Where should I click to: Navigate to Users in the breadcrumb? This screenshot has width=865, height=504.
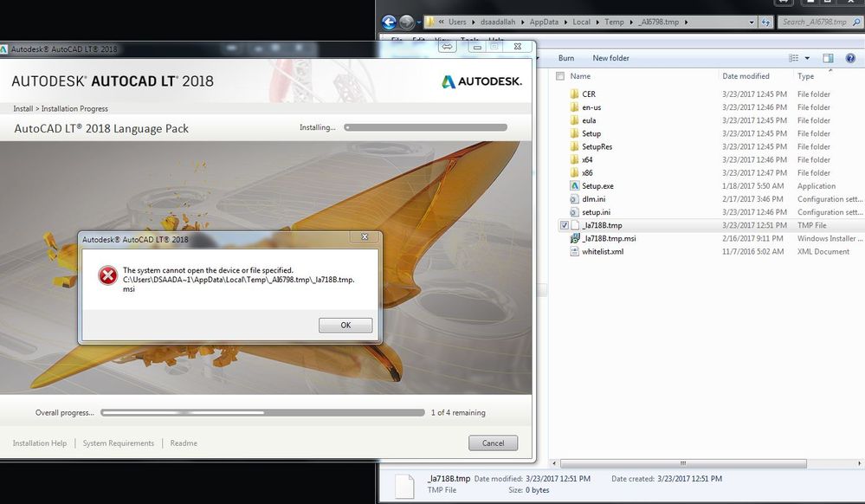(x=457, y=22)
